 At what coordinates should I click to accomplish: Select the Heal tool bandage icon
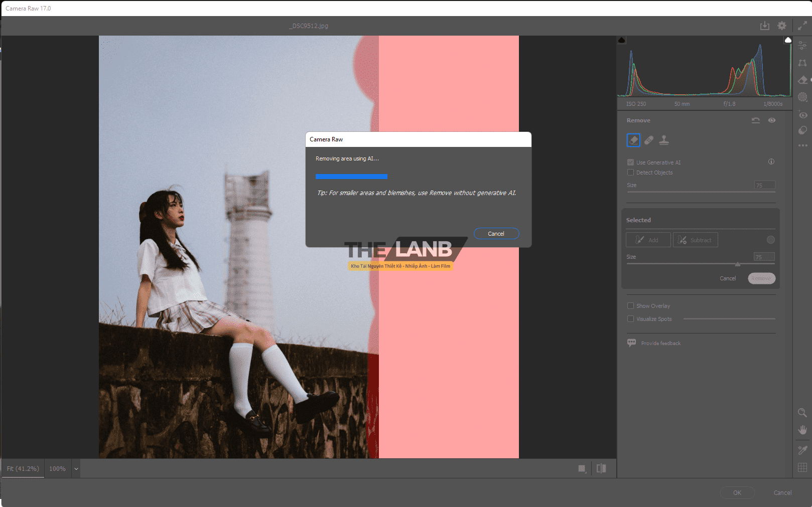(649, 140)
